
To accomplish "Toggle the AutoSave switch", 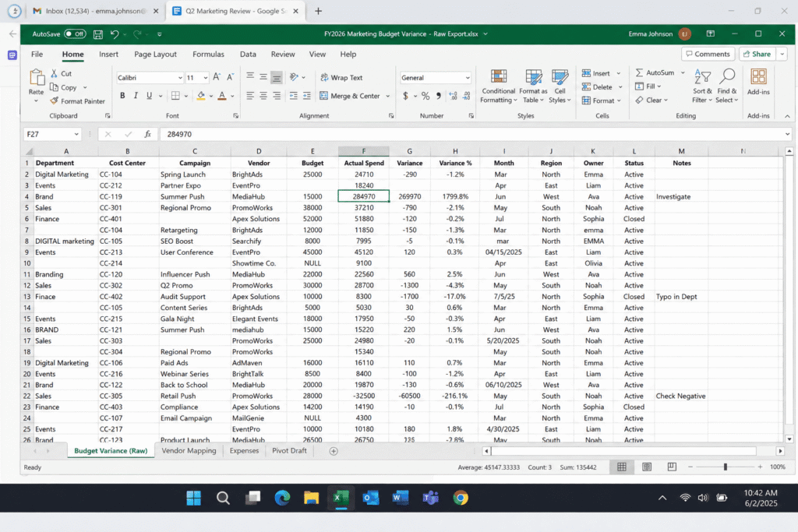I will pyautogui.click(x=75, y=34).
